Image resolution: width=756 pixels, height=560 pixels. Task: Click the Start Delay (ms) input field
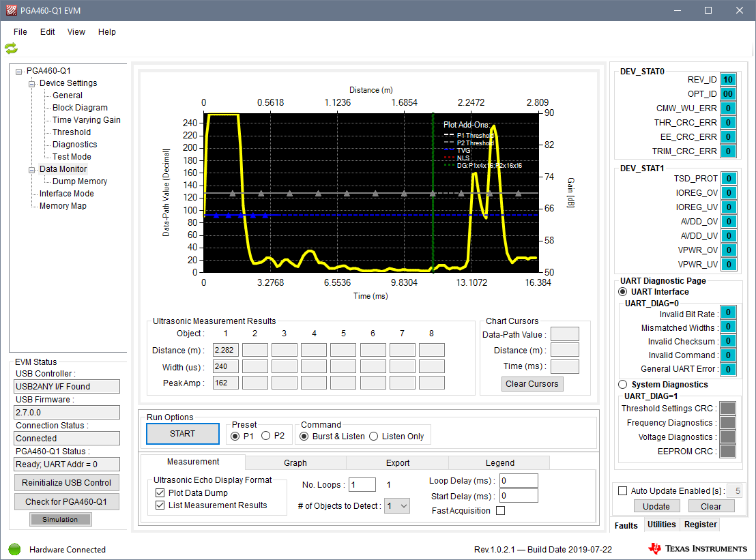pyautogui.click(x=519, y=496)
